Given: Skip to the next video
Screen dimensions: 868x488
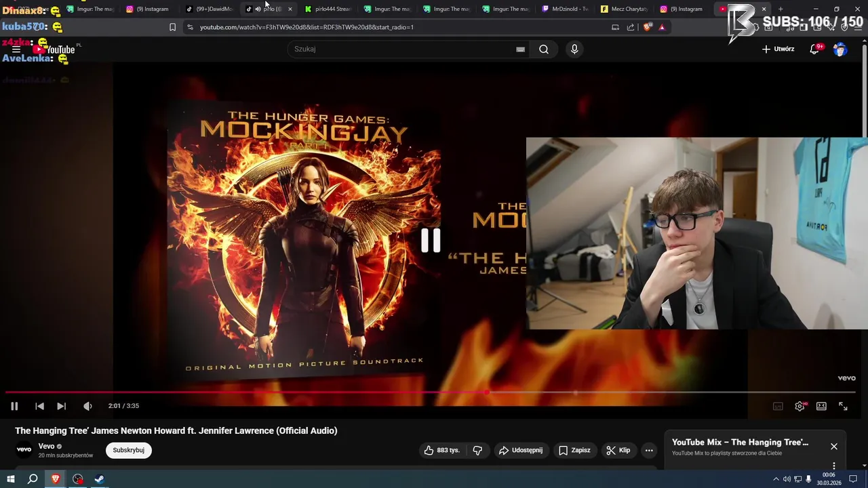Looking at the screenshot, I should [x=61, y=406].
